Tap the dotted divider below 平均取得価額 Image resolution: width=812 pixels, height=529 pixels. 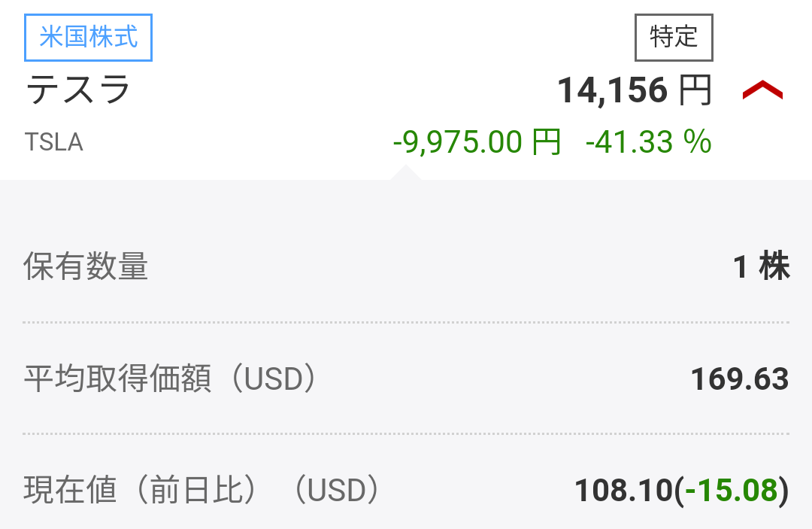(x=406, y=433)
